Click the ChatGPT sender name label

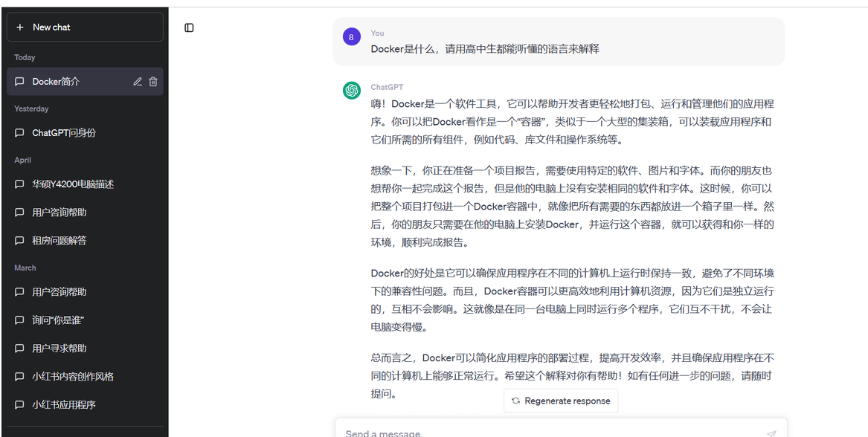pyautogui.click(x=387, y=87)
